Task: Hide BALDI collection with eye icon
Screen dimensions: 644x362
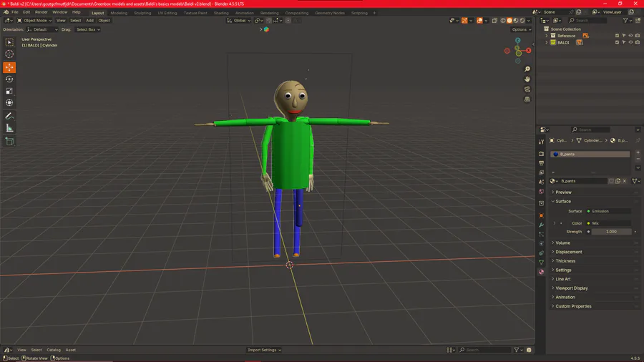Action: [630, 42]
